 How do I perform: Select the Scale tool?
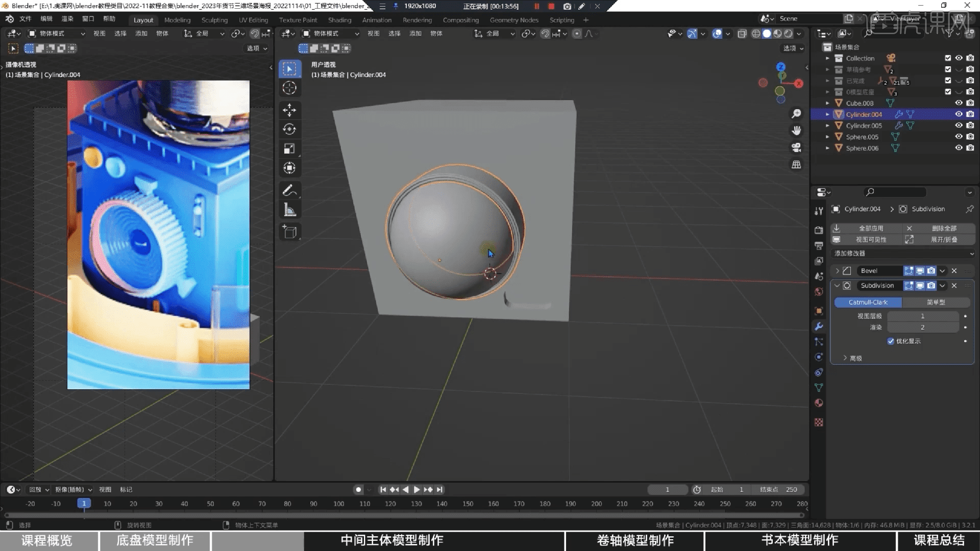tap(289, 148)
